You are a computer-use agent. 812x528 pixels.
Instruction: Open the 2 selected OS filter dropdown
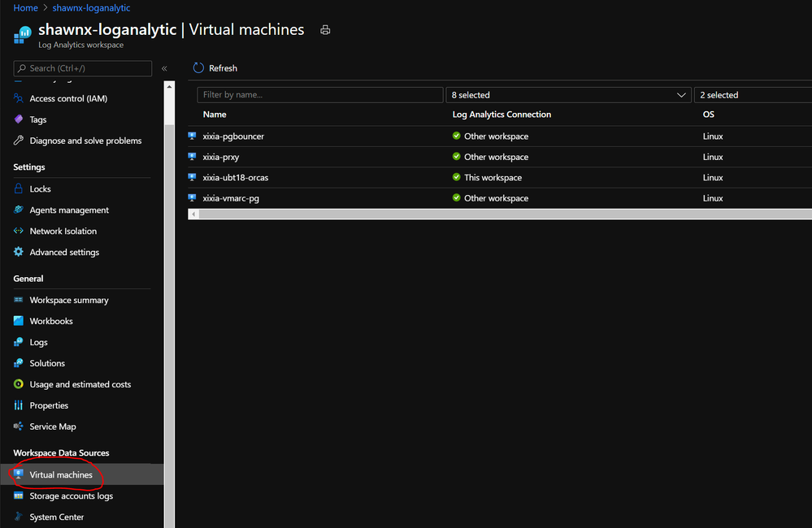[x=753, y=95]
